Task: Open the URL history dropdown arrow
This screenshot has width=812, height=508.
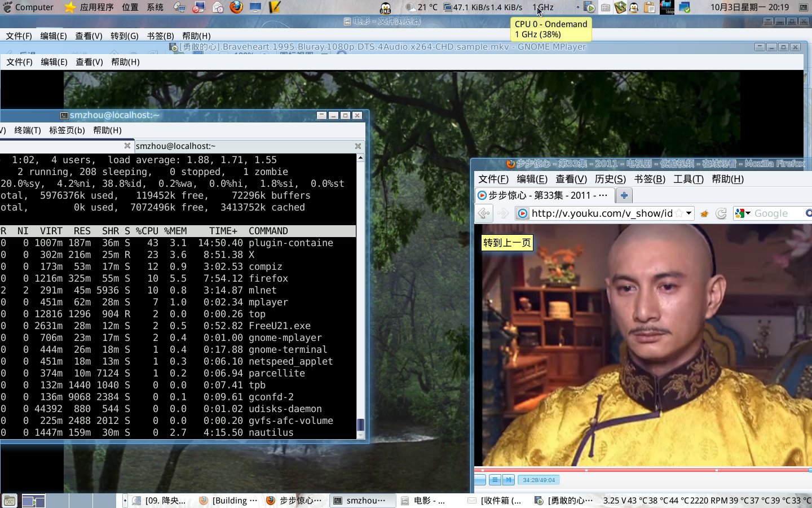Action: click(689, 213)
